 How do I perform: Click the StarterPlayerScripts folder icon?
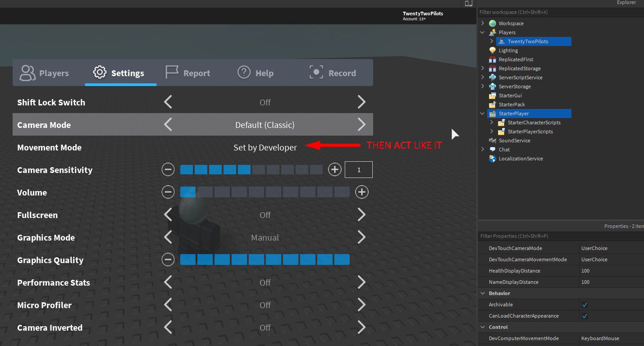click(x=502, y=132)
